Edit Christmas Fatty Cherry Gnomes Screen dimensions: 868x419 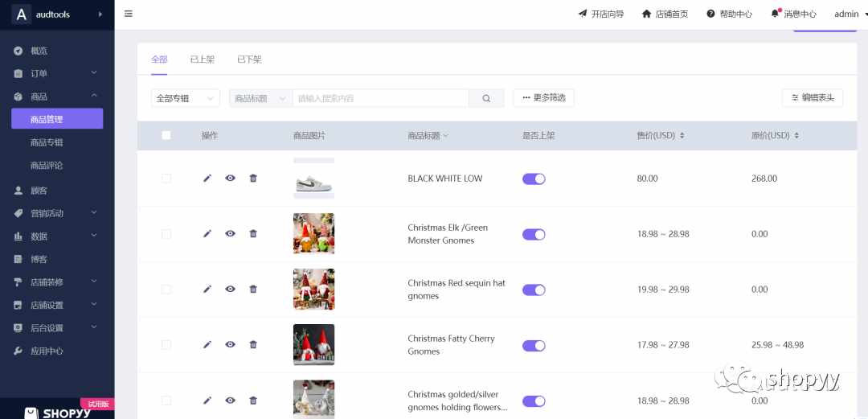click(x=207, y=344)
